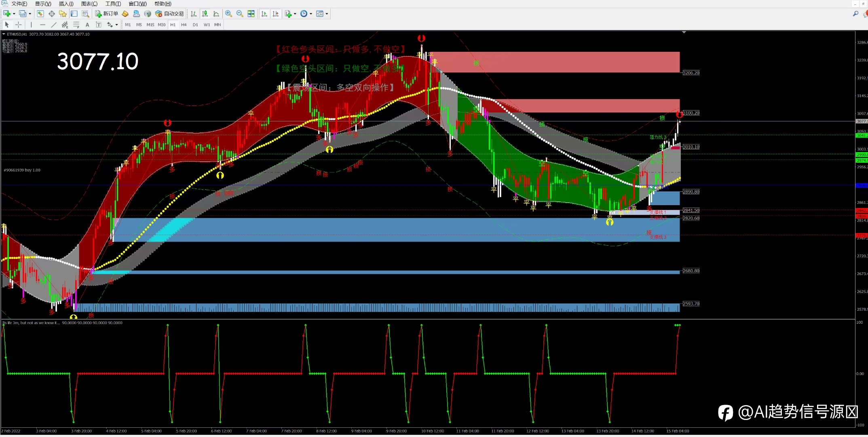The height and width of the screenshot is (437, 868).
Task: Switch chart to line chart style
Action: [x=216, y=14]
